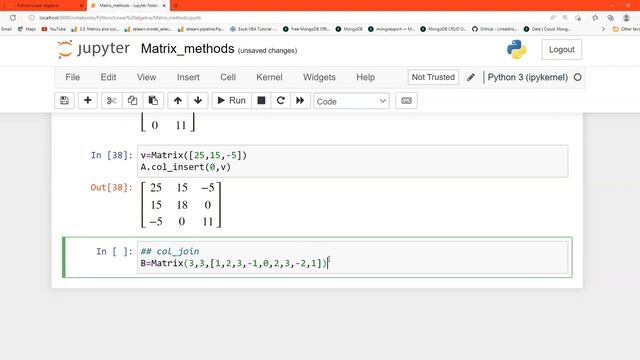Open the Widgets menu
This screenshot has height=360, width=640.
[319, 77]
